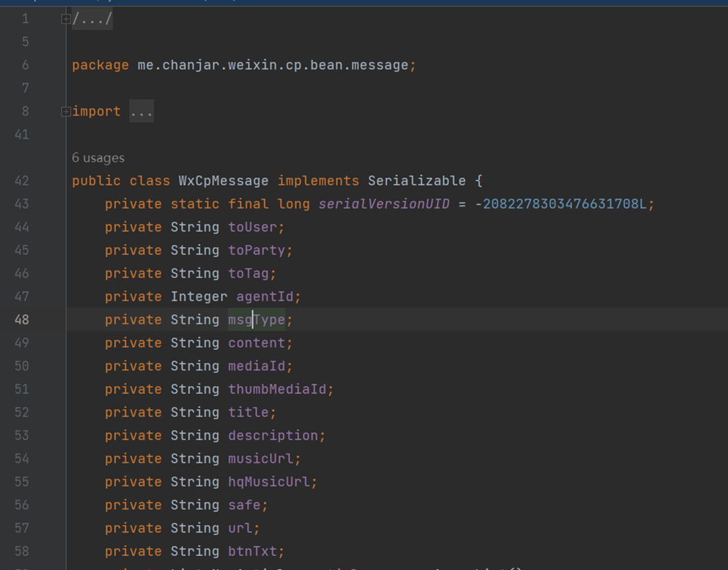Place cursor on the description field

click(272, 435)
